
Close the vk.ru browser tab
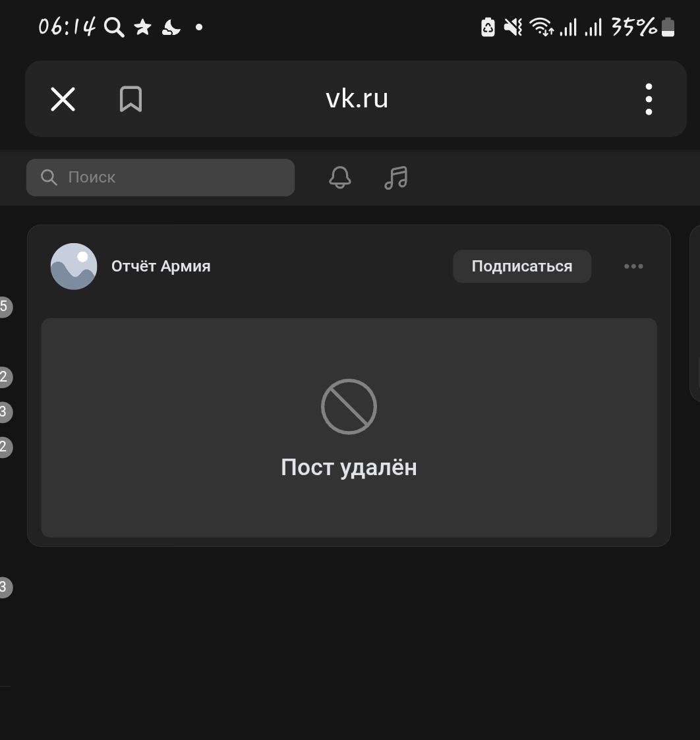(63, 99)
